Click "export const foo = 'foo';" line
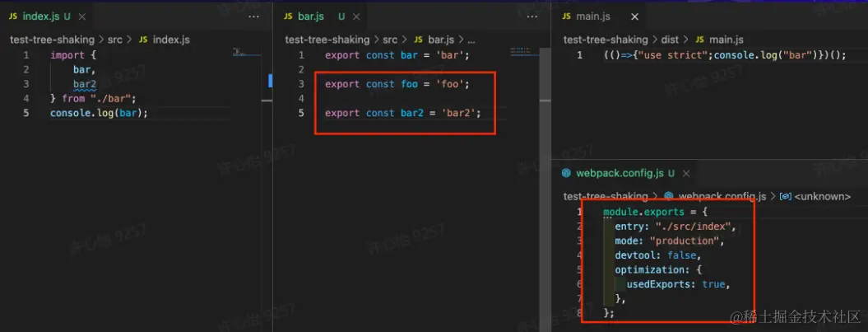Image resolution: width=868 pixels, height=332 pixels. (397, 84)
